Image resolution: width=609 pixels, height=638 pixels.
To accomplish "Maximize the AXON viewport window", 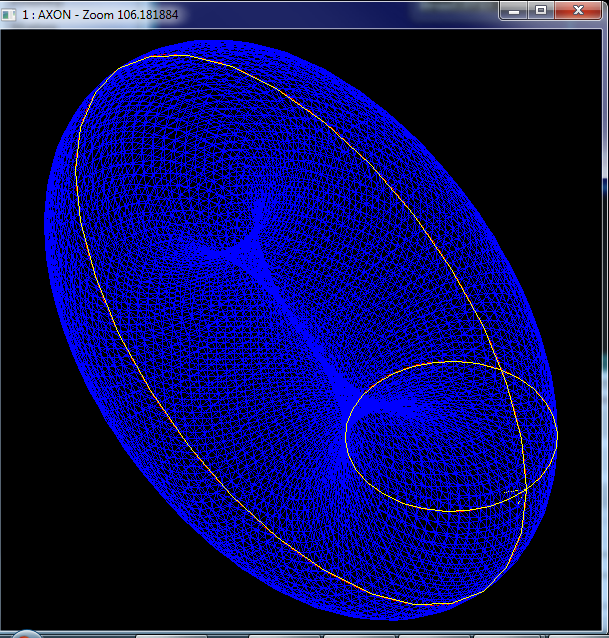I will tap(541, 10).
